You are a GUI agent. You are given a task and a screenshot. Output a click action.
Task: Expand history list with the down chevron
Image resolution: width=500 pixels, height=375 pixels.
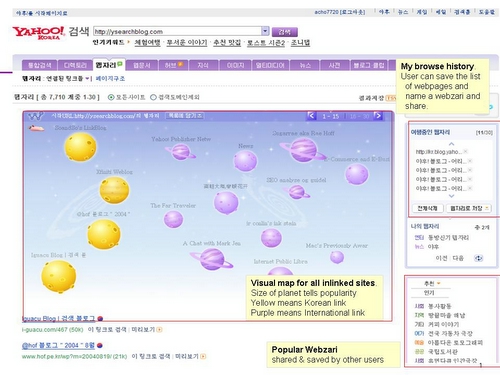(x=451, y=196)
